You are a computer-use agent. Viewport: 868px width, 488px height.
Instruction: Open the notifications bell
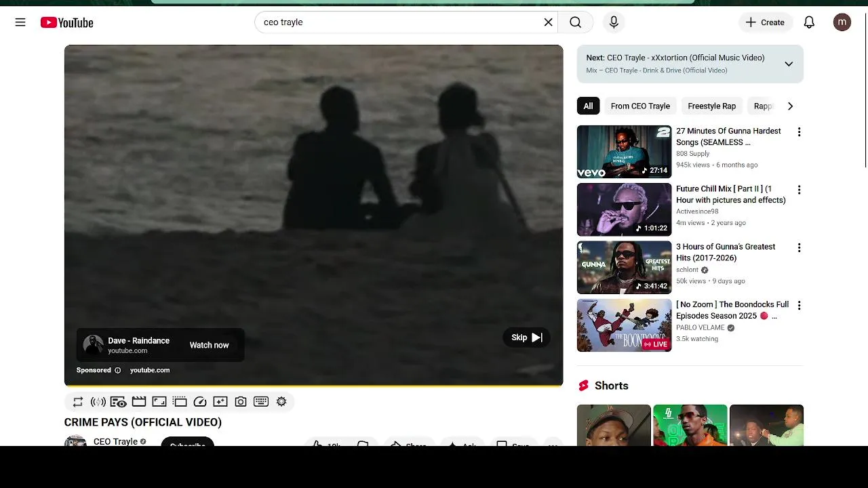pos(809,22)
